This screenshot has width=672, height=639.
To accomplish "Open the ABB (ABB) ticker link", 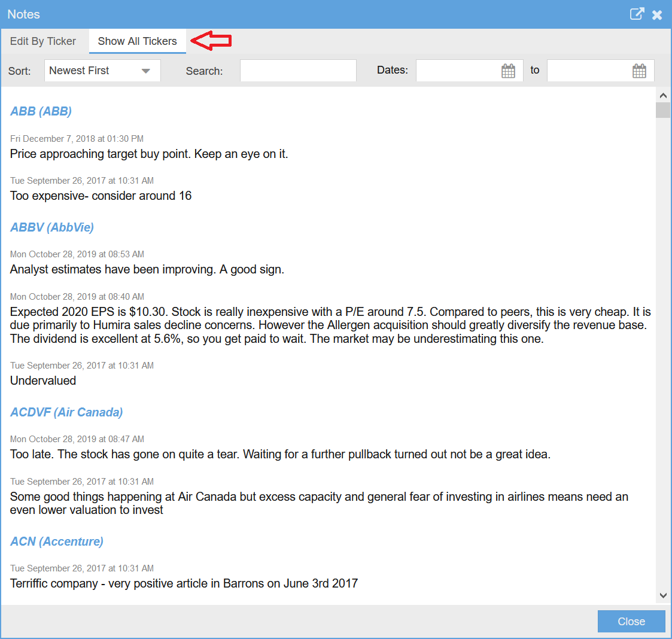I will [x=41, y=111].
